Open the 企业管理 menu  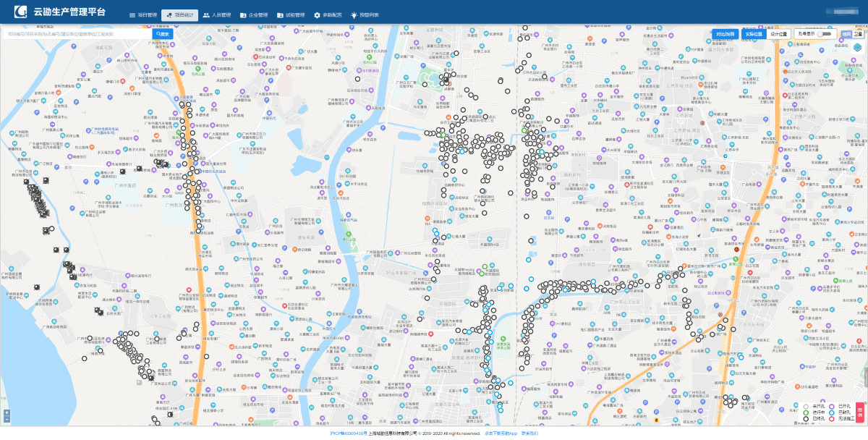(x=254, y=14)
